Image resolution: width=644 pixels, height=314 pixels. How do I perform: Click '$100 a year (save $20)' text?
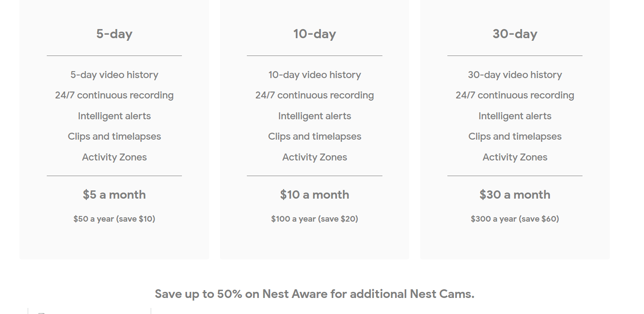coord(314,219)
